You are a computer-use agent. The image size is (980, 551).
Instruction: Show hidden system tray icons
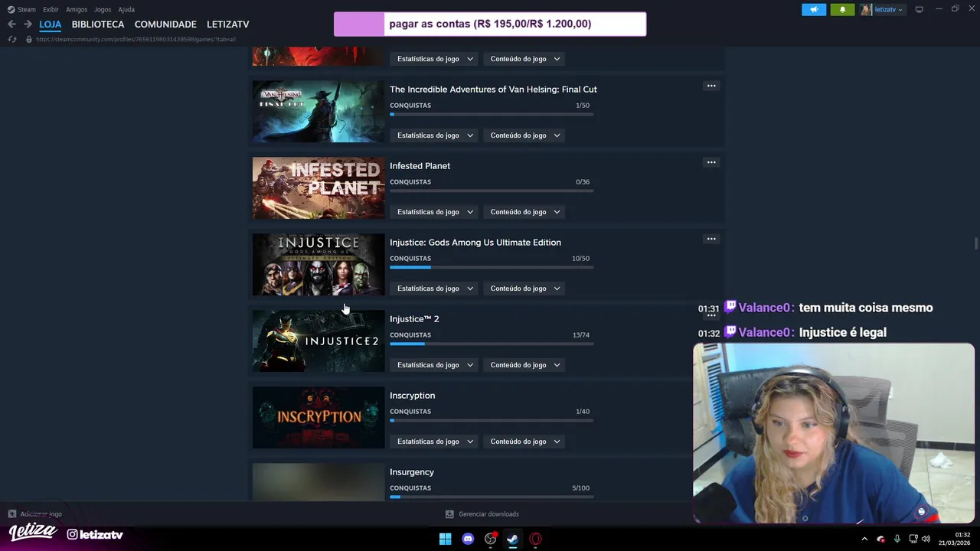click(x=864, y=539)
